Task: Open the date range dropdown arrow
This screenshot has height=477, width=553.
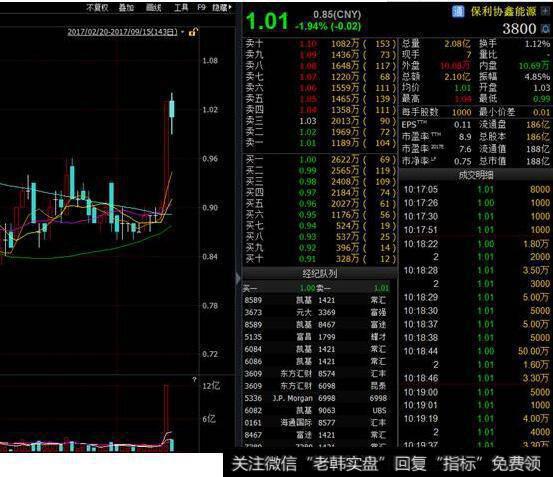Action: [182, 32]
